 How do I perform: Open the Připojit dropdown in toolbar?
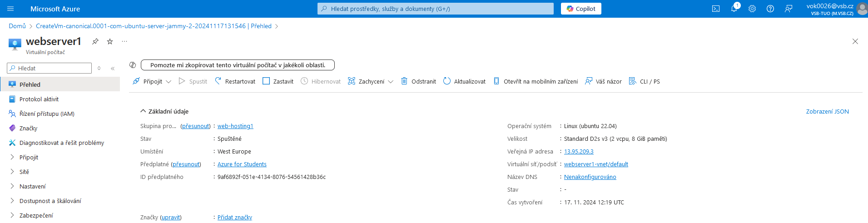pyautogui.click(x=152, y=81)
